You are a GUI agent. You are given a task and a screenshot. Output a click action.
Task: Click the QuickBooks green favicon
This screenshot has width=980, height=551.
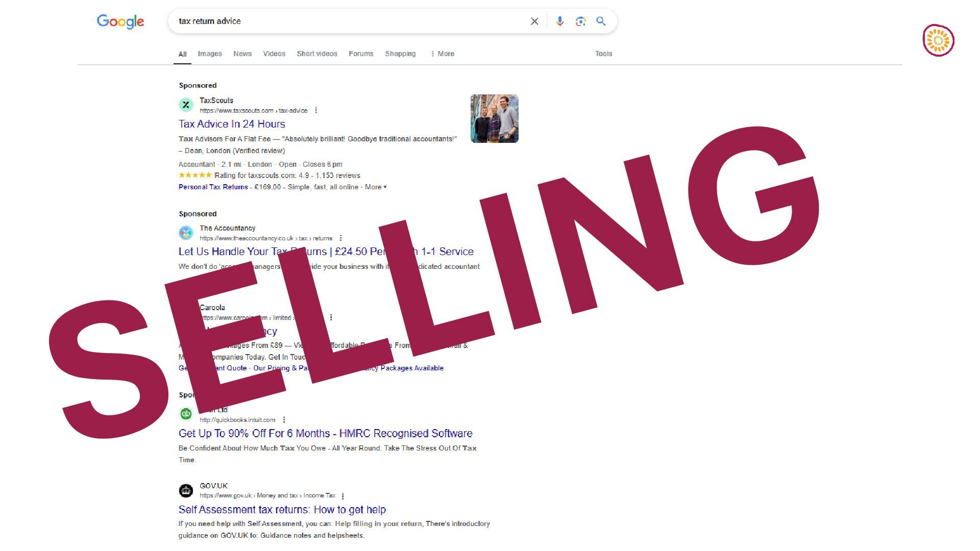[186, 414]
